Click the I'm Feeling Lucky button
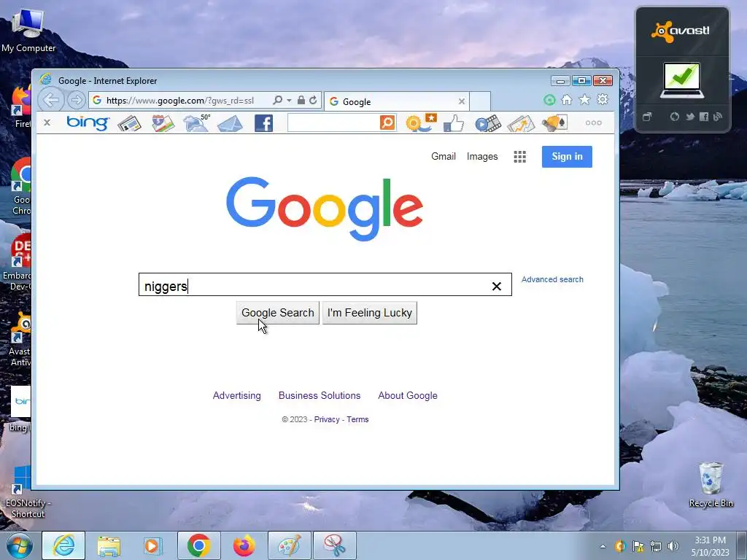747x560 pixels. click(370, 313)
